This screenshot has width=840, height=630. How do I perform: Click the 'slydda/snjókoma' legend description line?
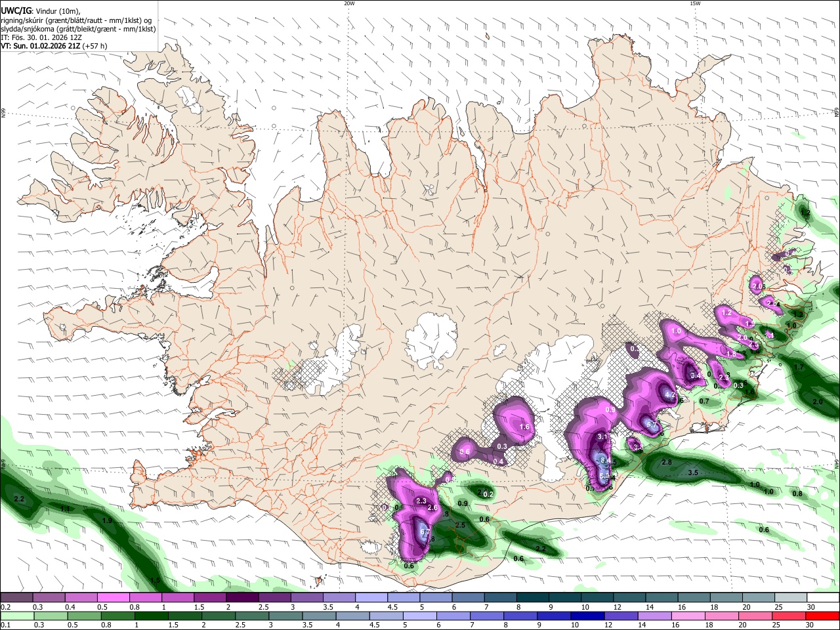coord(78,29)
